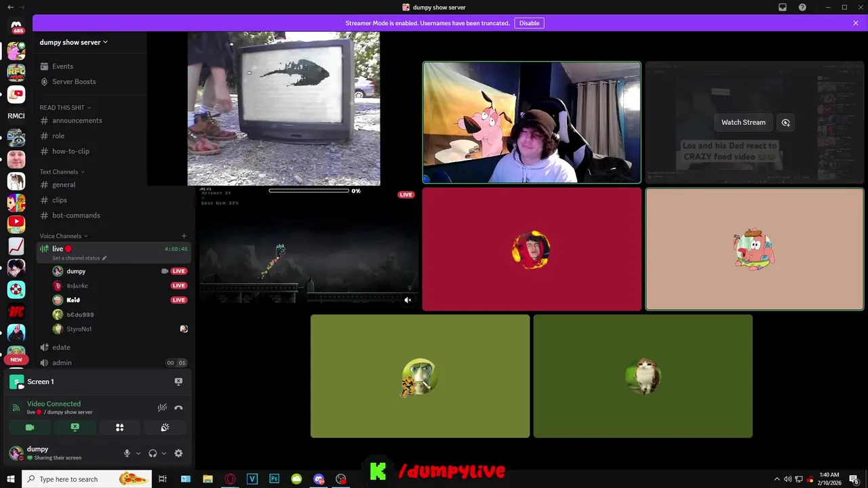
Task: Dismiss the Streamer Mode banner
Action: point(856,23)
